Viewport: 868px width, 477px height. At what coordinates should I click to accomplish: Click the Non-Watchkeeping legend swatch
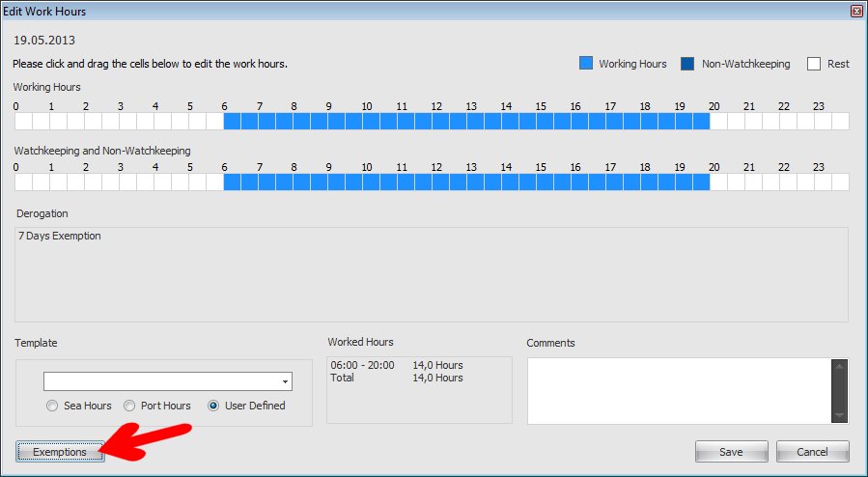[x=687, y=64]
